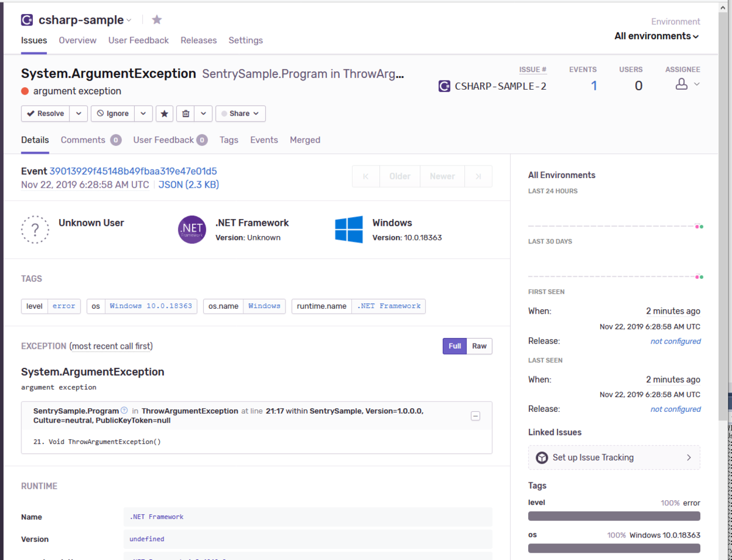Click the red error level indicator dot

click(x=25, y=91)
